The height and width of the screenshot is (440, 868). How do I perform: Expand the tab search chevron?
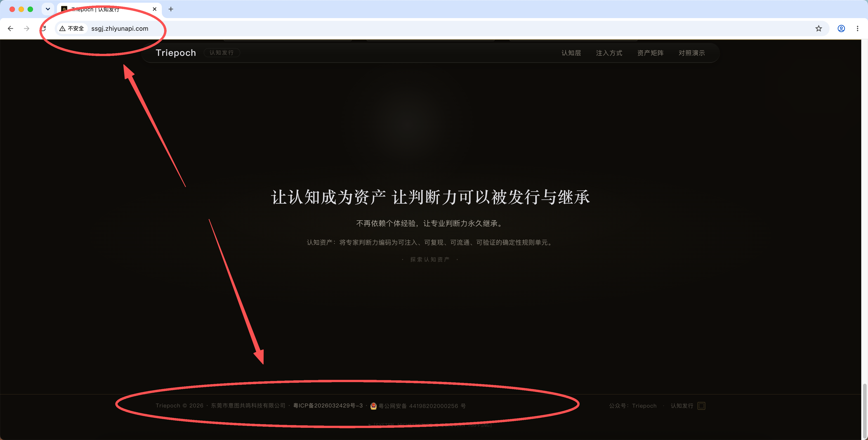coord(48,9)
